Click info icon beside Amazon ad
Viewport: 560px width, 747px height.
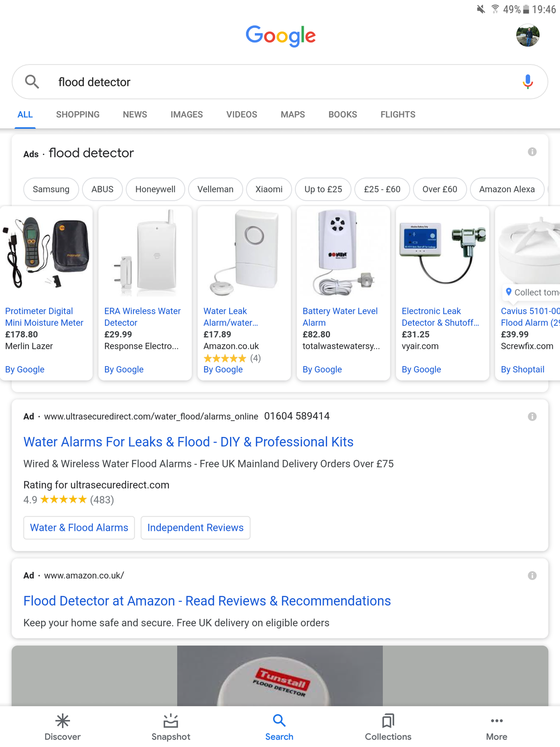[x=532, y=576]
